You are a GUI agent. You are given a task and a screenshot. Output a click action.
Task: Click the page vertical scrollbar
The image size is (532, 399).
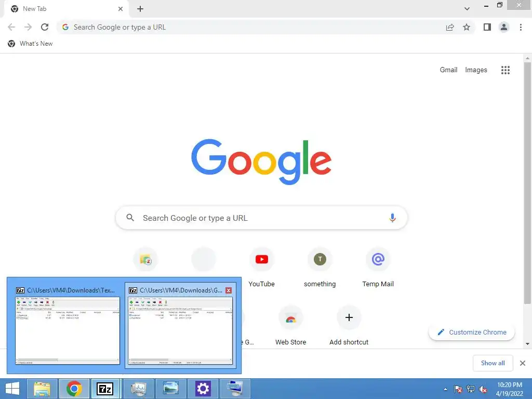(527, 182)
